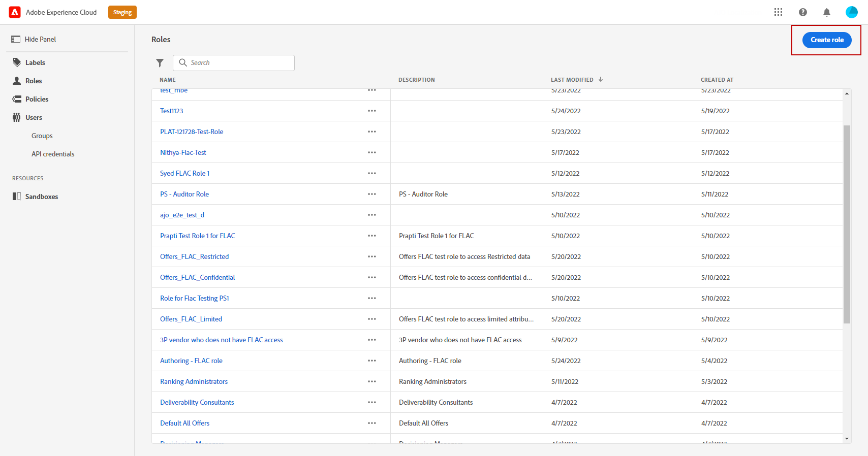
Task: Open the notifications bell
Action: click(x=827, y=12)
